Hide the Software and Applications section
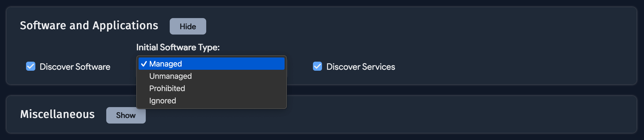The height and width of the screenshot is (140, 644). pos(188,26)
